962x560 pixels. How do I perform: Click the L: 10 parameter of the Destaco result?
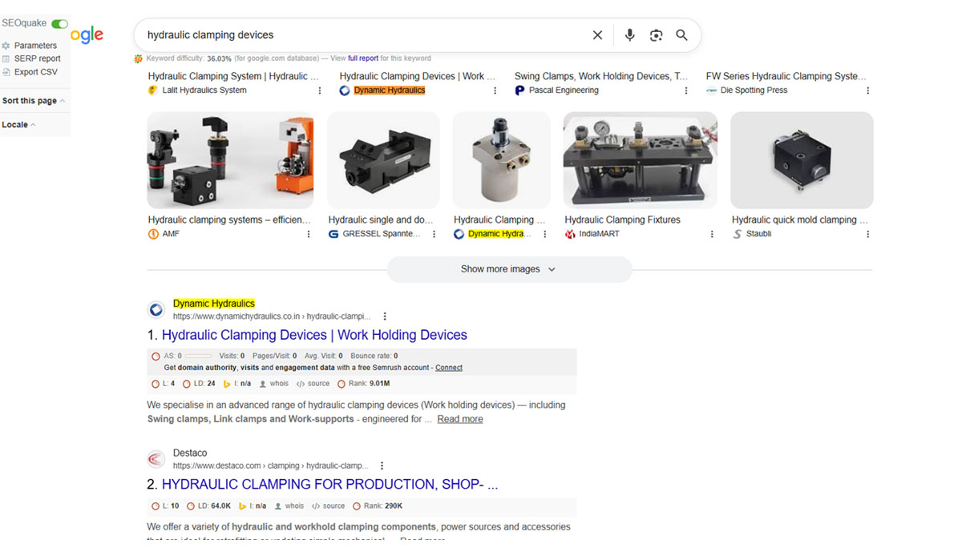165,506
